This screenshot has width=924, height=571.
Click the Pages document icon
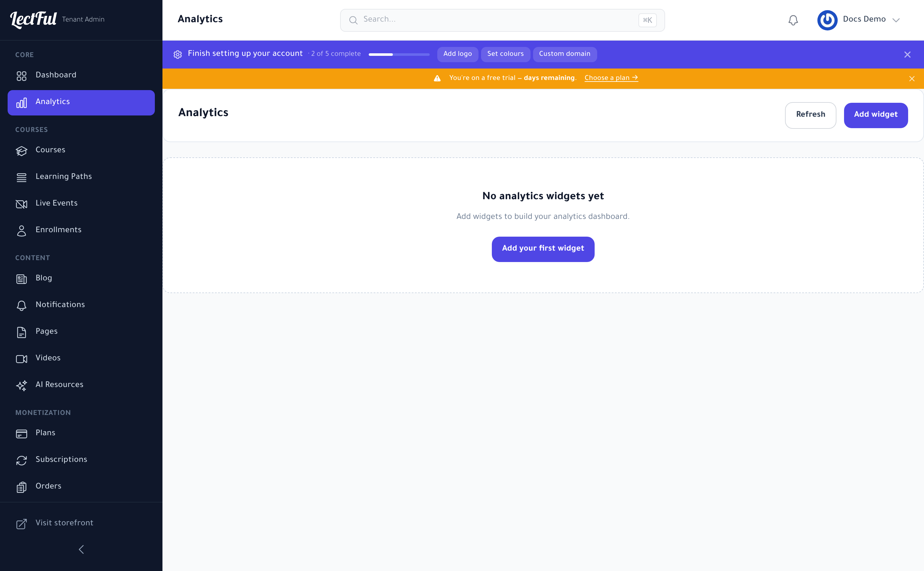click(22, 332)
